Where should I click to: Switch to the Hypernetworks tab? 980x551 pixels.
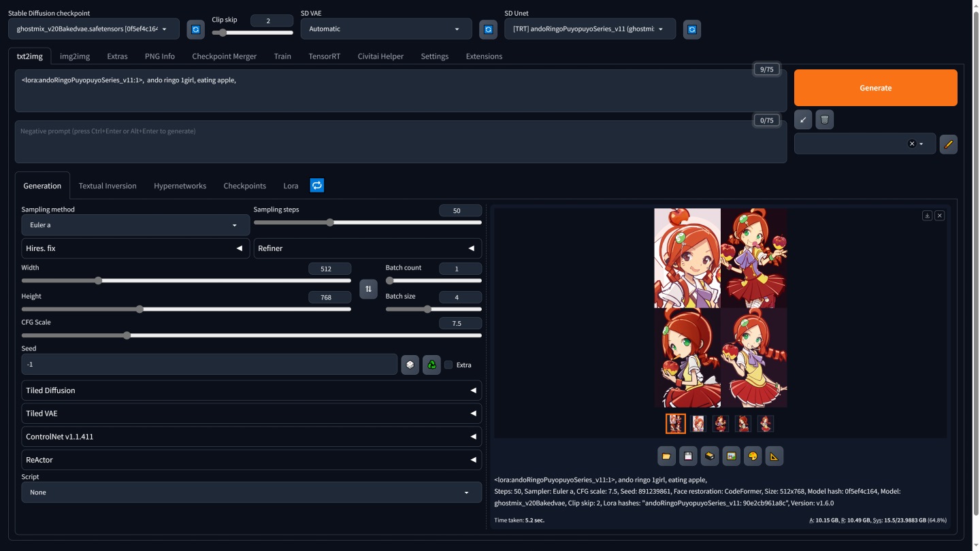[180, 186]
